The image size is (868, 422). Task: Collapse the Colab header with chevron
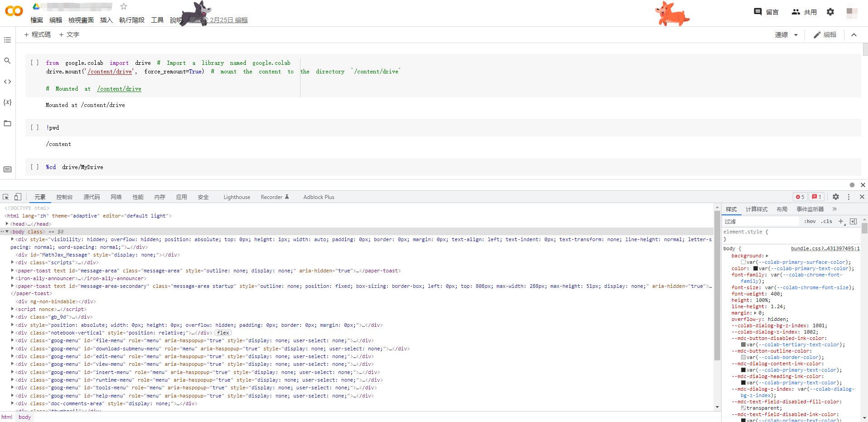854,35
